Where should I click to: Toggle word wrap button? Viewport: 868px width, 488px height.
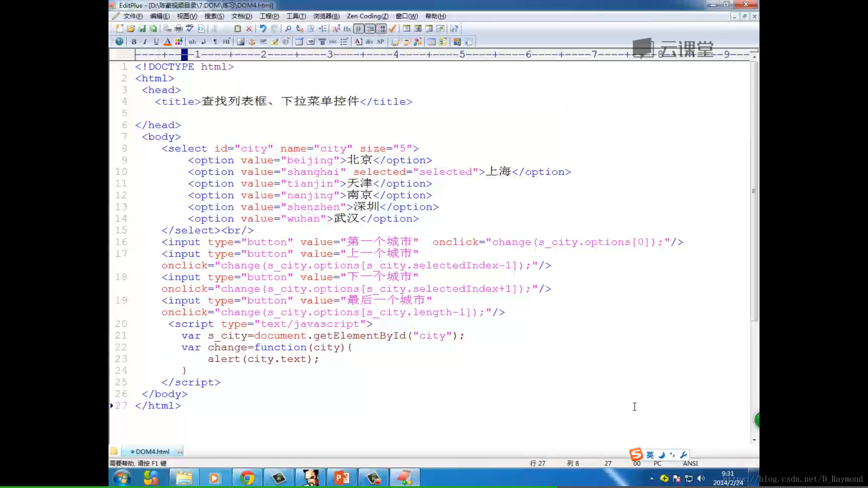pyautogui.click(x=359, y=28)
